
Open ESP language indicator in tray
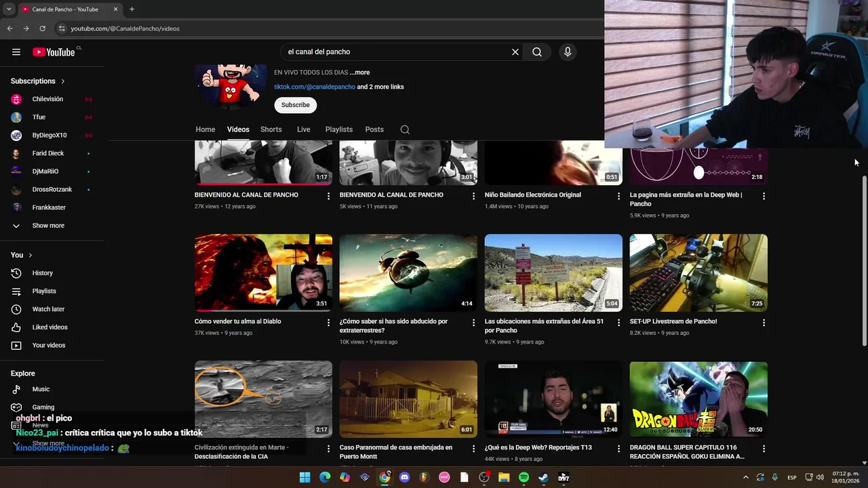[792, 478]
